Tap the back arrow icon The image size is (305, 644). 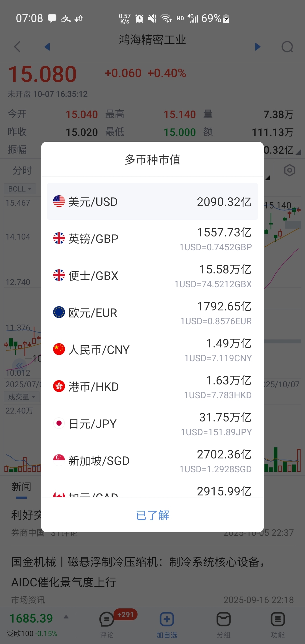(18, 47)
